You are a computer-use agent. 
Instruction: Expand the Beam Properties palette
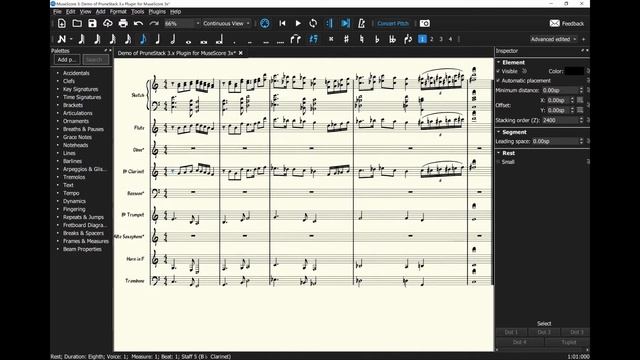click(82, 249)
